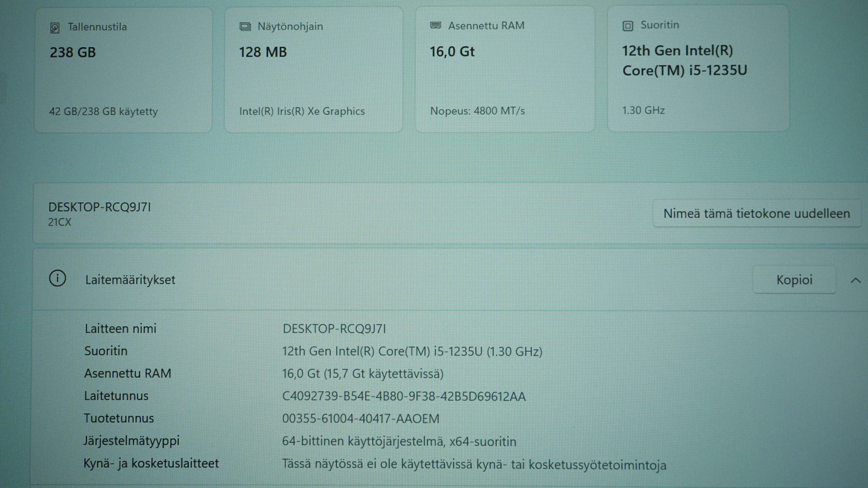Collapse the Laitemääritykset section chevron
Viewport: 868px width, 488px height.
[855, 280]
